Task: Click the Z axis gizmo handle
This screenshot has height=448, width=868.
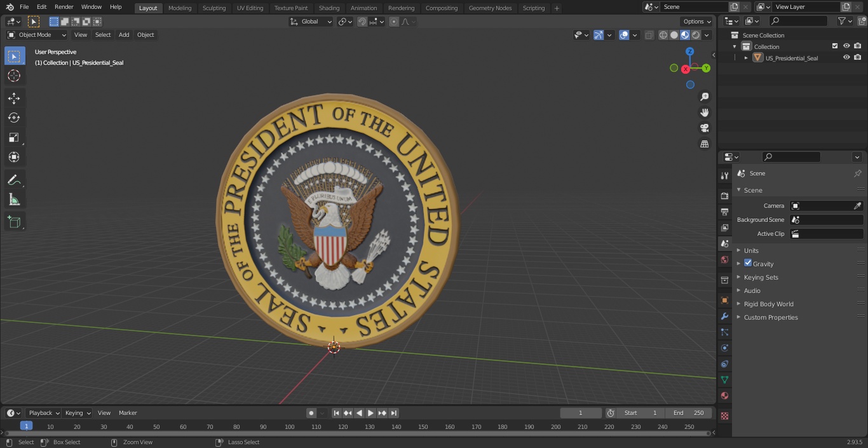Action: point(689,51)
